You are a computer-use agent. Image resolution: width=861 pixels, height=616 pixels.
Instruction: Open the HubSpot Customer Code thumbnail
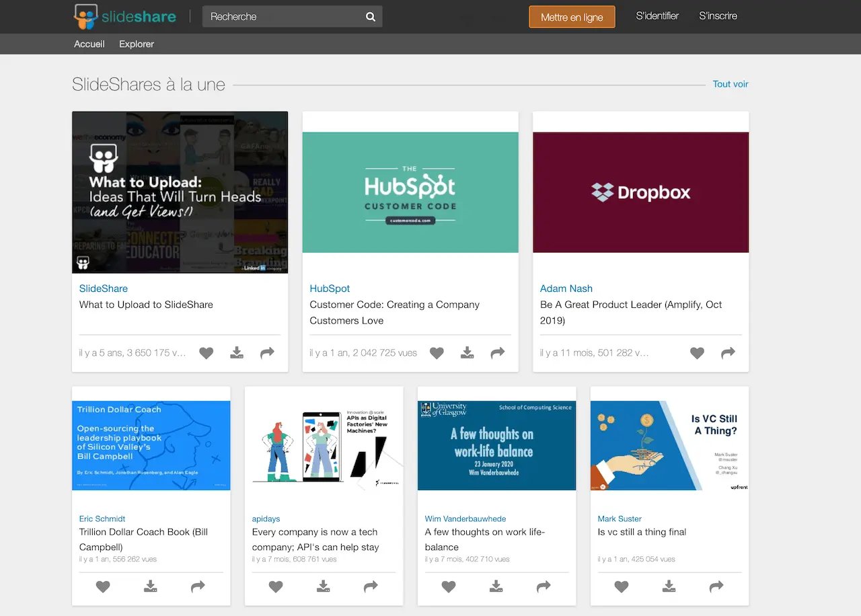click(410, 192)
